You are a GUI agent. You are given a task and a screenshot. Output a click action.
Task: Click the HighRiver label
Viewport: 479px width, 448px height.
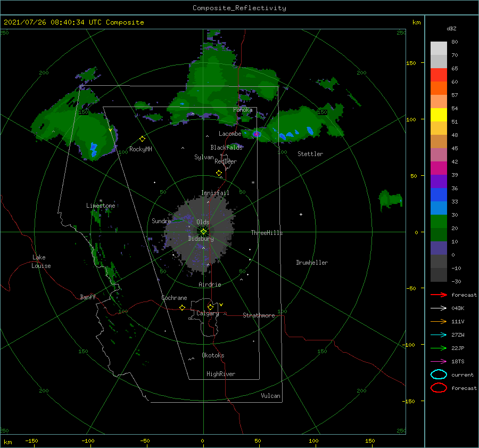coord(221,374)
